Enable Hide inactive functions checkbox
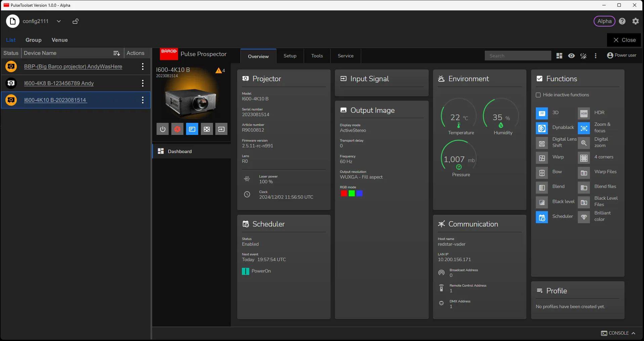Viewport: 644px width, 341px height. tap(538, 95)
